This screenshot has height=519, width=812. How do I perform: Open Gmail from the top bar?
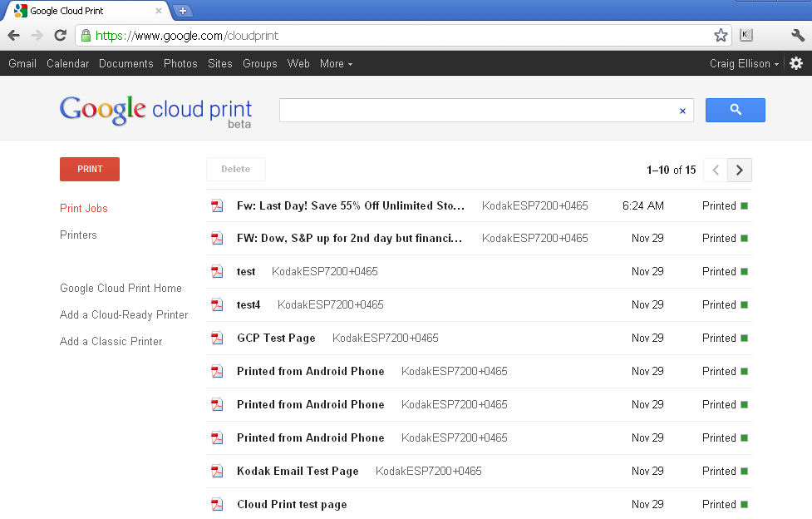coord(22,64)
